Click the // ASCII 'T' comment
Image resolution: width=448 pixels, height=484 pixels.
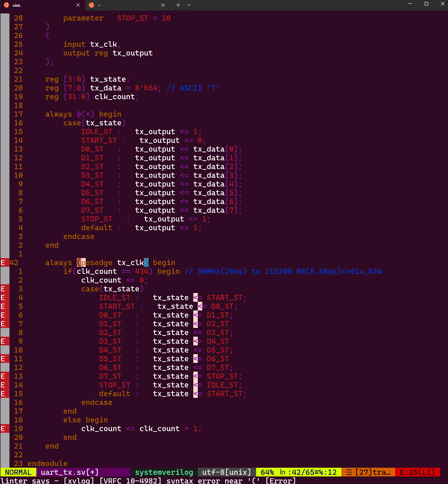[193, 88]
